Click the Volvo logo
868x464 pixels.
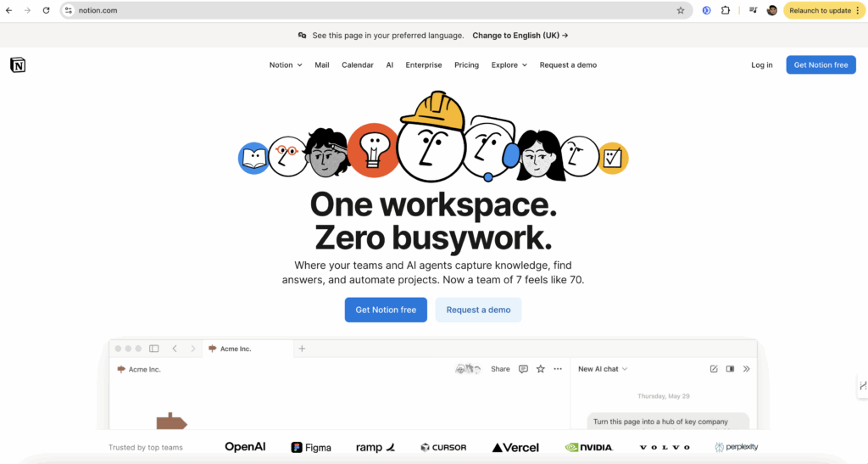click(665, 447)
